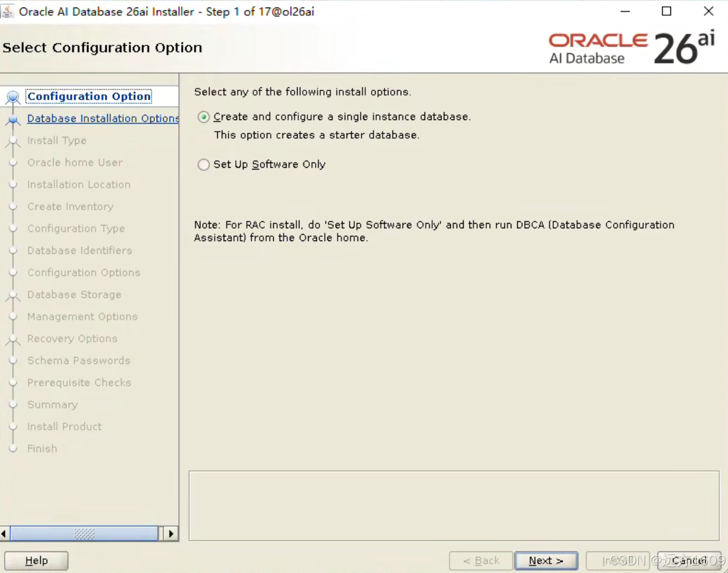Click the Prerequisite Checks step label
Screen dimensions: 728x573
click(x=79, y=383)
